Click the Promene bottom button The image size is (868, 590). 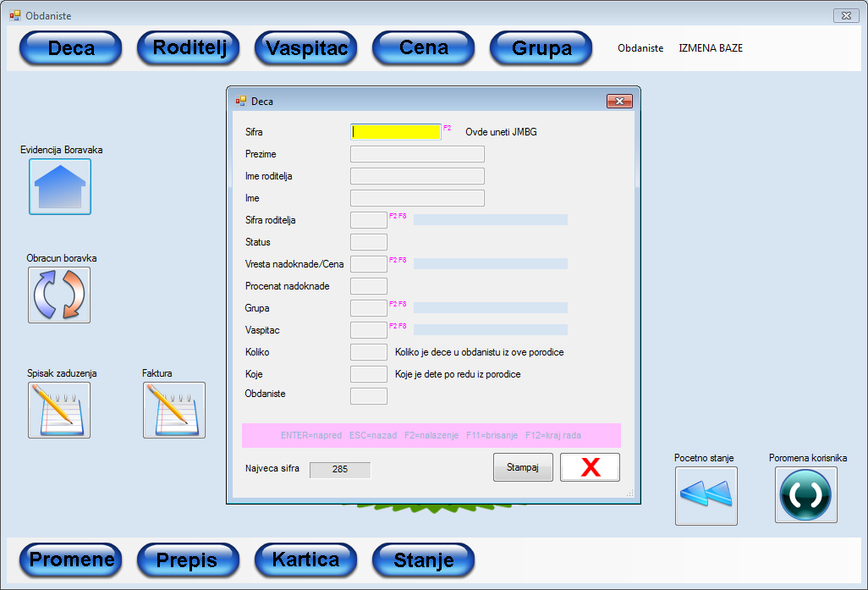[71, 560]
